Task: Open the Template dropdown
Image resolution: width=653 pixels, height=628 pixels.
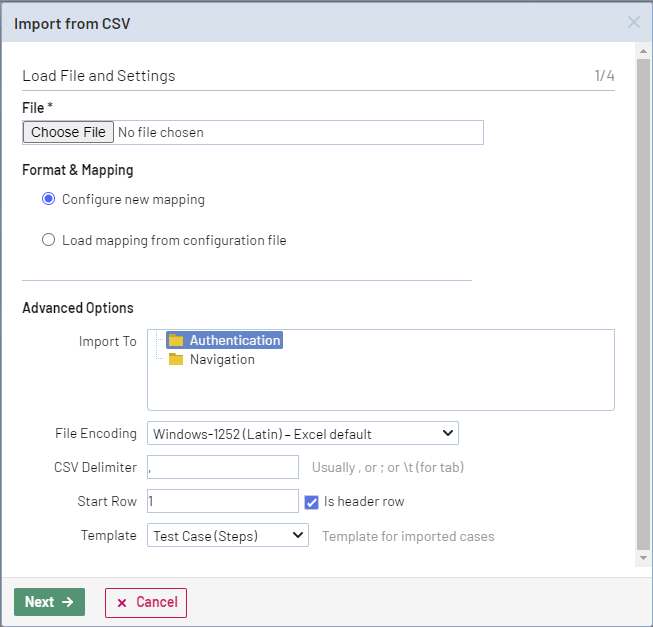Action: (227, 536)
